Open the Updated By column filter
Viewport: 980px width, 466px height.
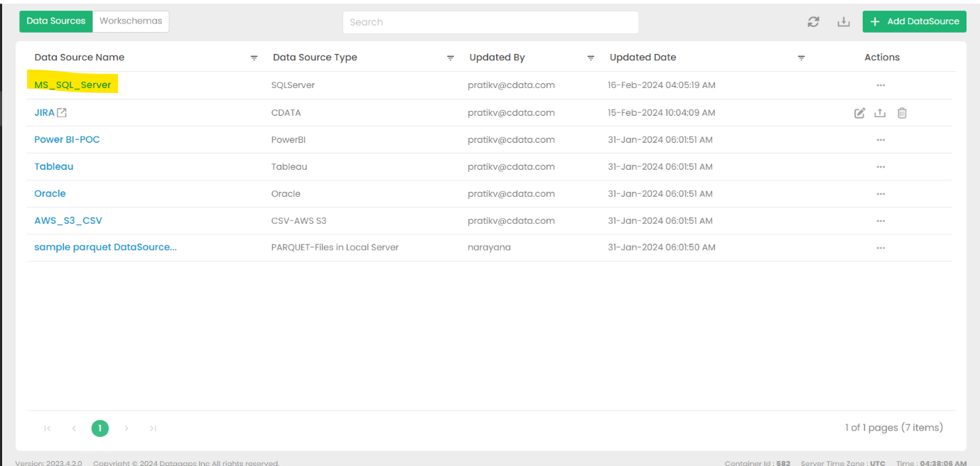click(591, 58)
